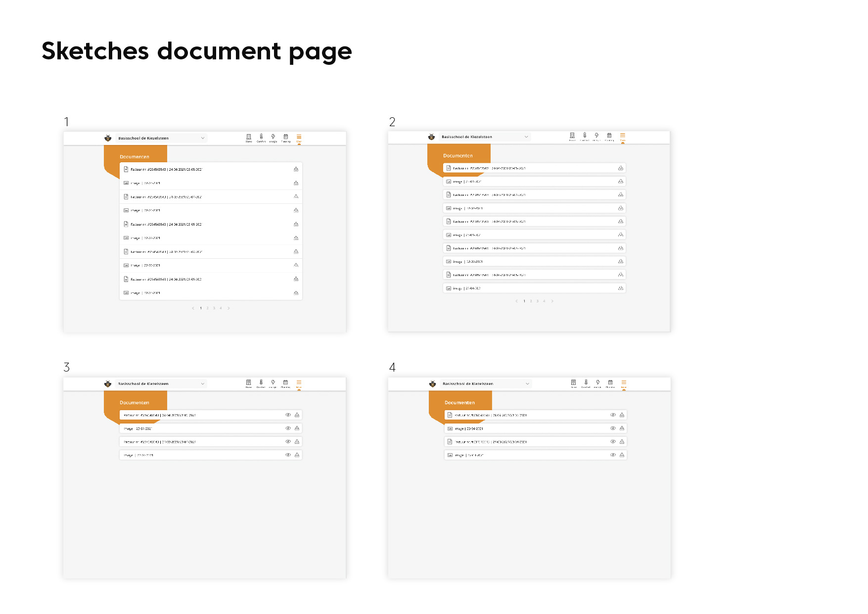
Task: Open the location dropdown in sketch 4
Action: (x=528, y=383)
